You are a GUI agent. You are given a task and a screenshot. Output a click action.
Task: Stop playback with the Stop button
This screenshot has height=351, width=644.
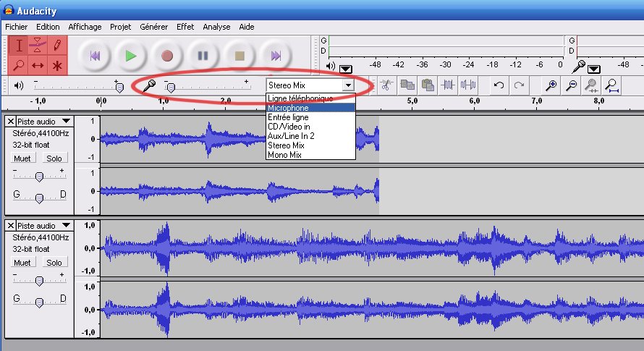(240, 56)
